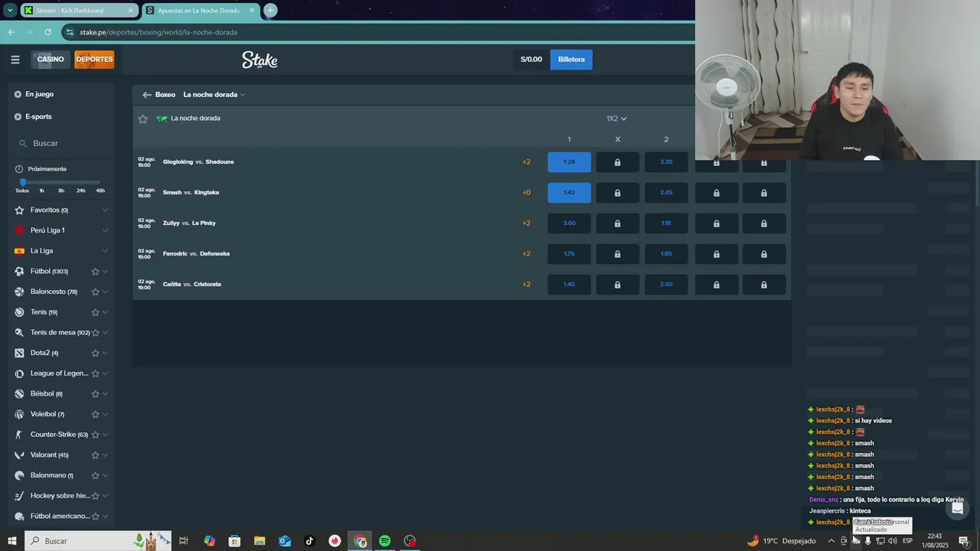The height and width of the screenshot is (551, 980).
Task: Favorite the Baloncesto sport star
Action: click(x=96, y=292)
